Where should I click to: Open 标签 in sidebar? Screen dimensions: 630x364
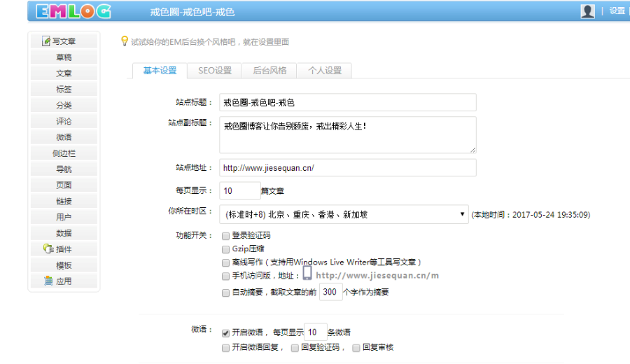click(64, 89)
